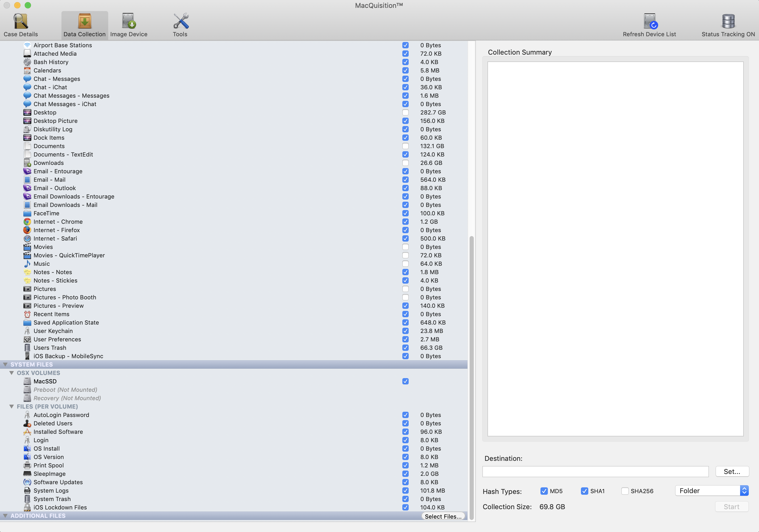Viewport: 759px width, 532px height.
Task: Click the Calendars icon
Action: pyautogui.click(x=27, y=70)
